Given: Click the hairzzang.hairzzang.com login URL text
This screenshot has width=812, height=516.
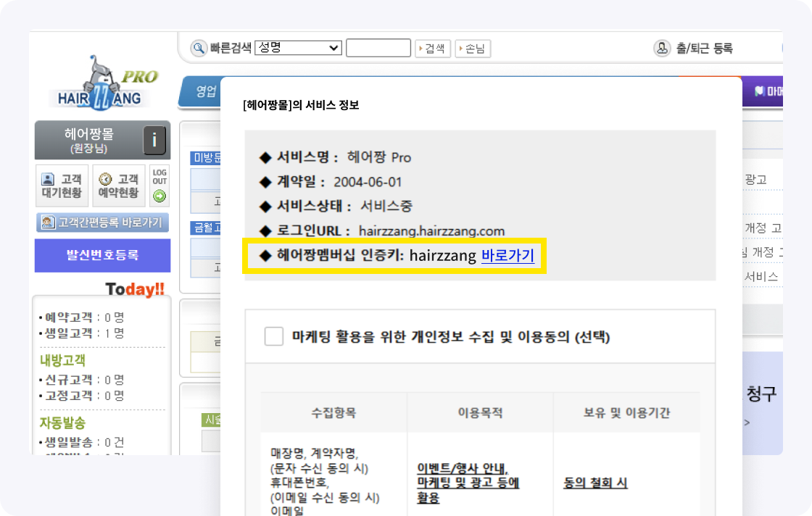Looking at the screenshot, I should tap(431, 231).
